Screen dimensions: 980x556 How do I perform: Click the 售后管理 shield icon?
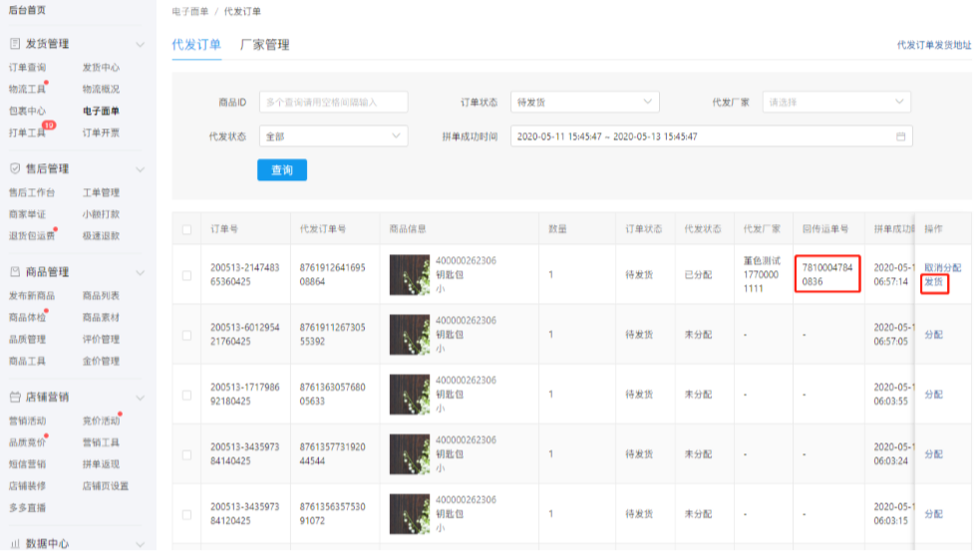tap(15, 169)
